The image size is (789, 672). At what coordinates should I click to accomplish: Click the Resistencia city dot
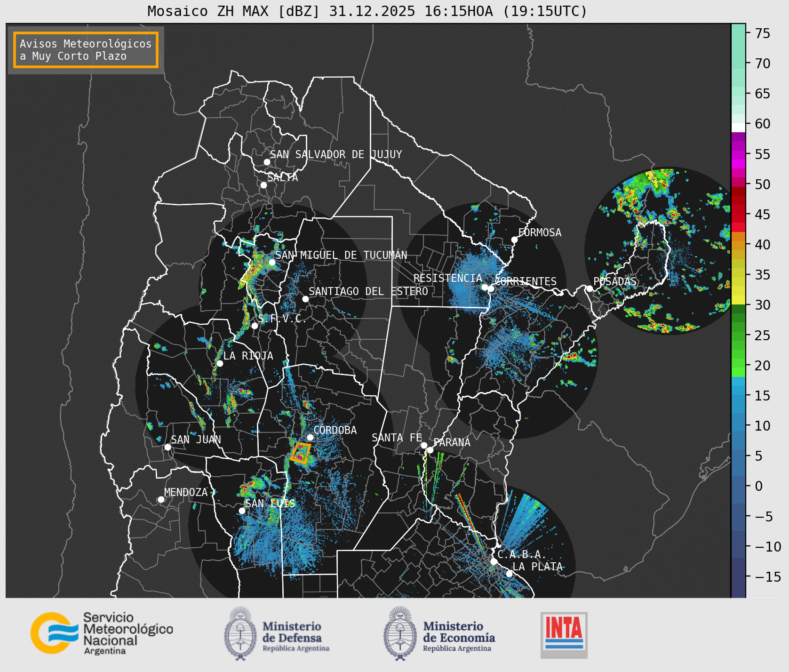tap(485, 287)
